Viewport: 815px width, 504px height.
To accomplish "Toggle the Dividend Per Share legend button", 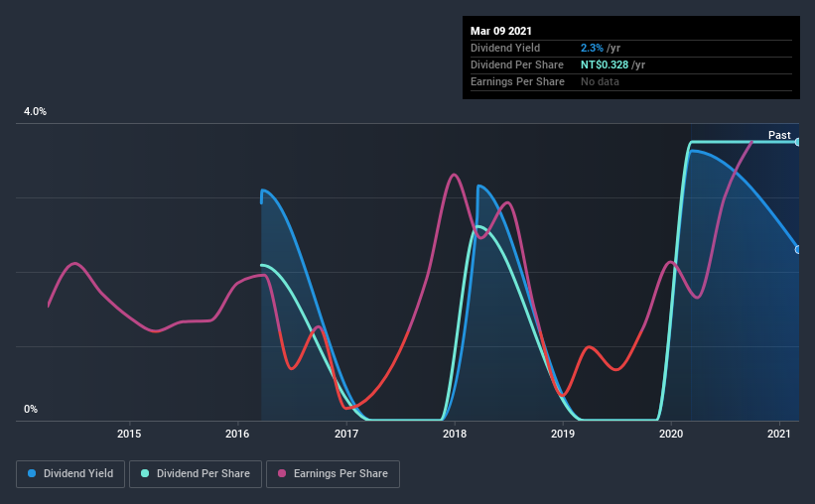I will click(196, 474).
